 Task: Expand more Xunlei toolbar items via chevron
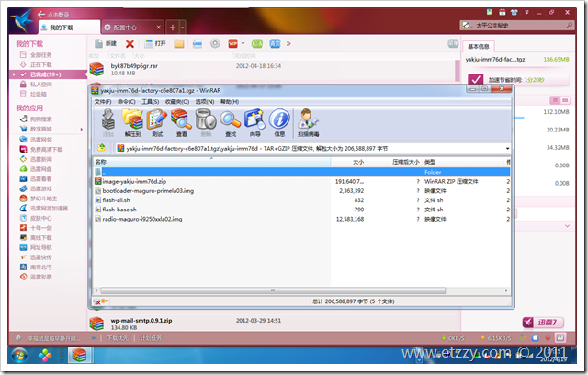point(288,44)
